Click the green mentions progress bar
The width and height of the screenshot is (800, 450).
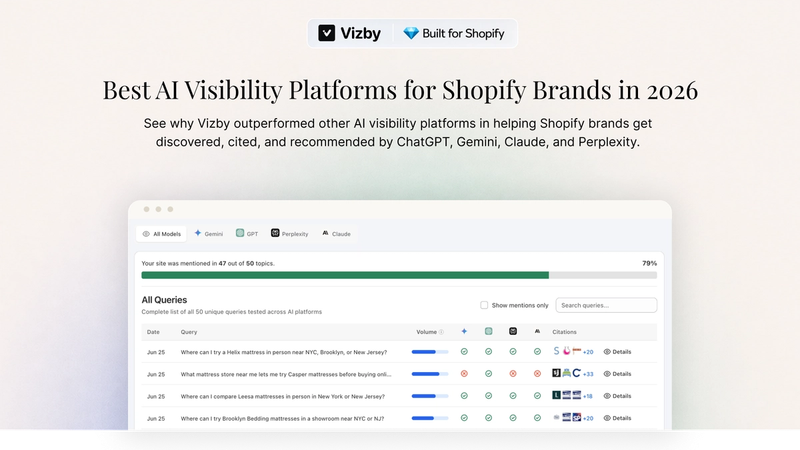click(345, 276)
